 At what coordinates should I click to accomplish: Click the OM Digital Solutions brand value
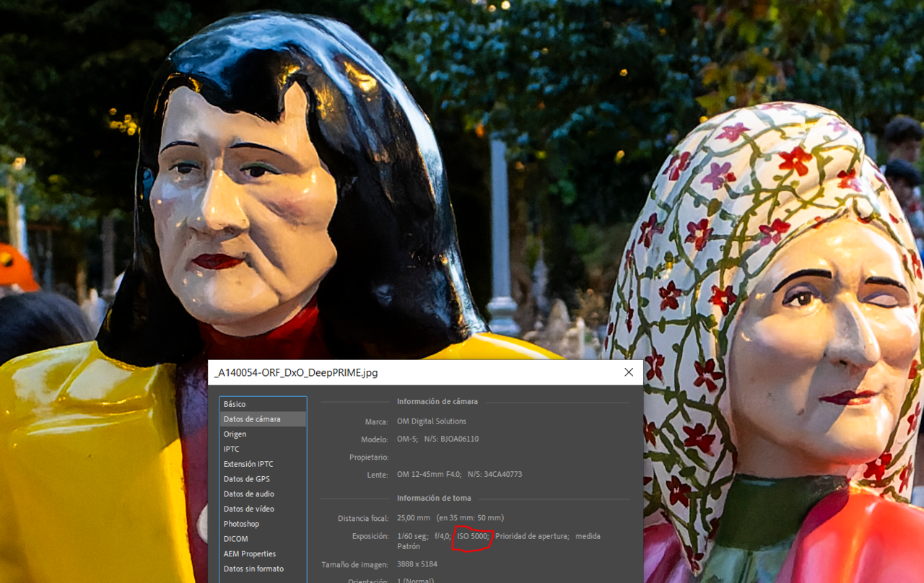[x=432, y=421]
